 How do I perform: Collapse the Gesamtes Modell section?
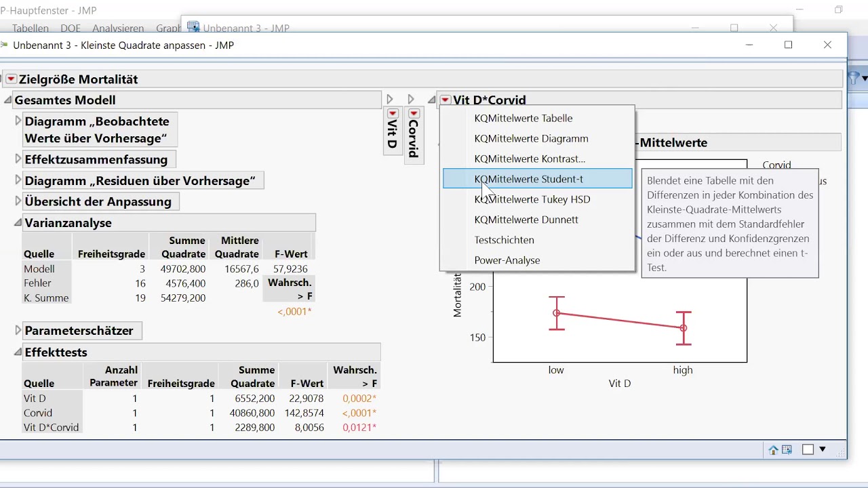pos(8,100)
